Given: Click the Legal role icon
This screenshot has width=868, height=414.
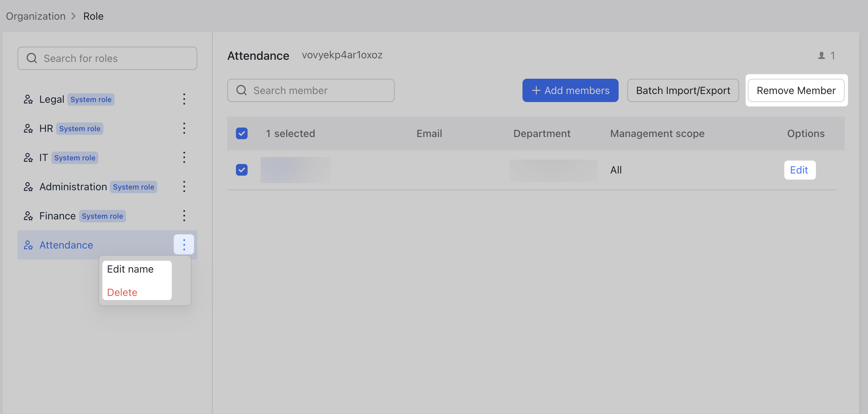Looking at the screenshot, I should (28, 99).
